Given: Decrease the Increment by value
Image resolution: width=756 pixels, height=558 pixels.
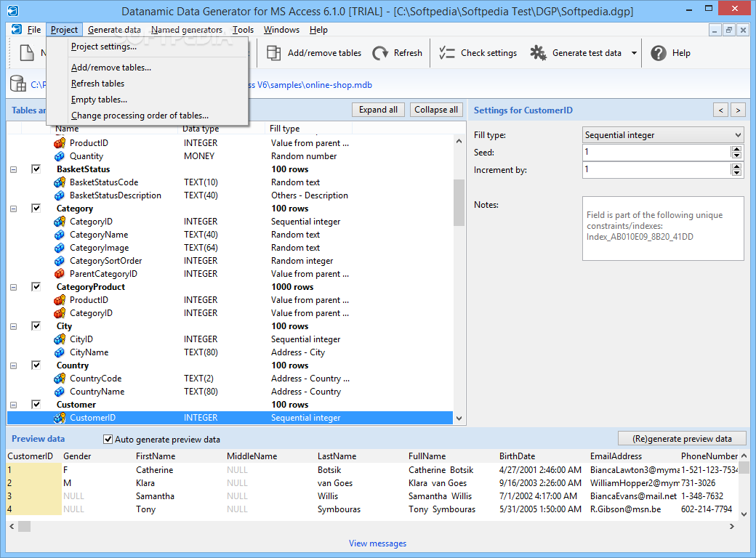Looking at the screenshot, I should tap(736, 172).
